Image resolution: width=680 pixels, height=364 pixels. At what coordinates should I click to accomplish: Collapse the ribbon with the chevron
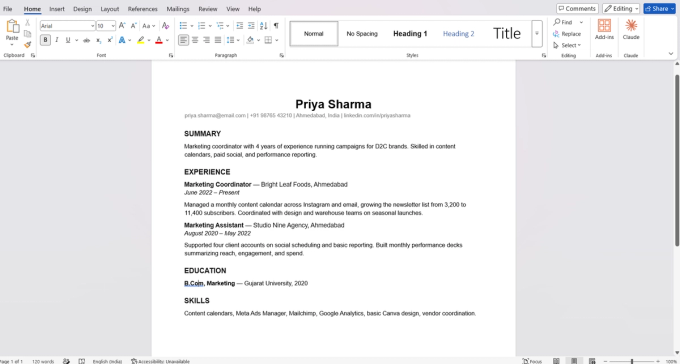click(x=671, y=54)
